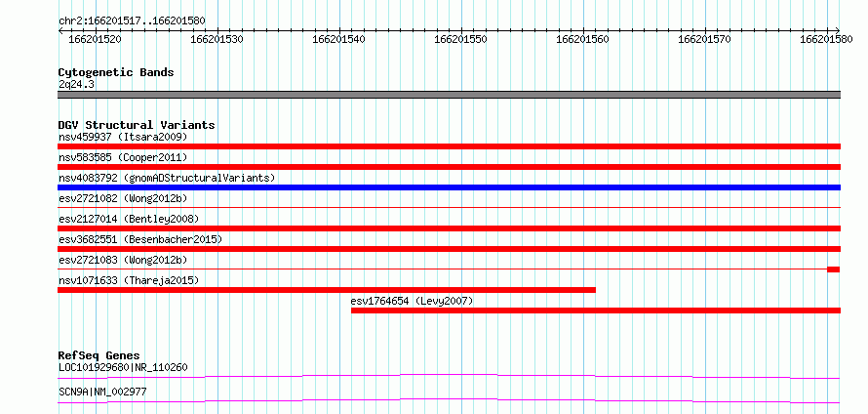Image resolution: width=868 pixels, height=414 pixels.
Task: Click the red bar for nsv583585
Action: coord(449,167)
